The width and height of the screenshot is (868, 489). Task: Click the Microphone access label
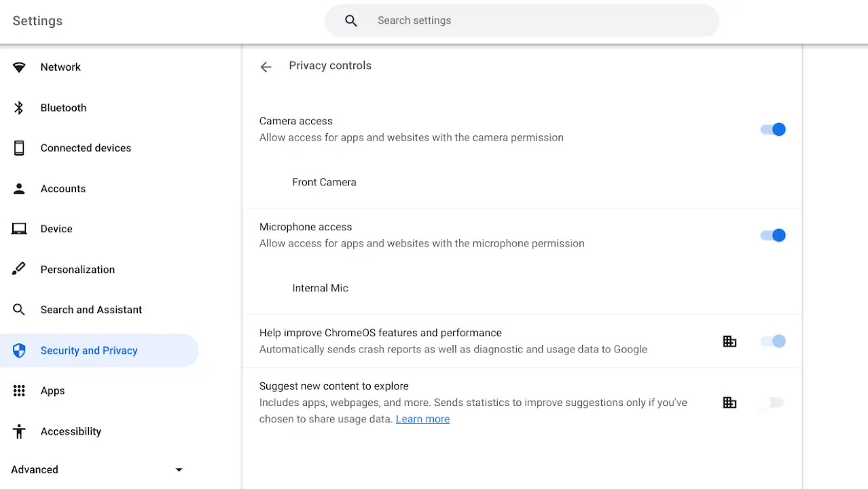306,227
